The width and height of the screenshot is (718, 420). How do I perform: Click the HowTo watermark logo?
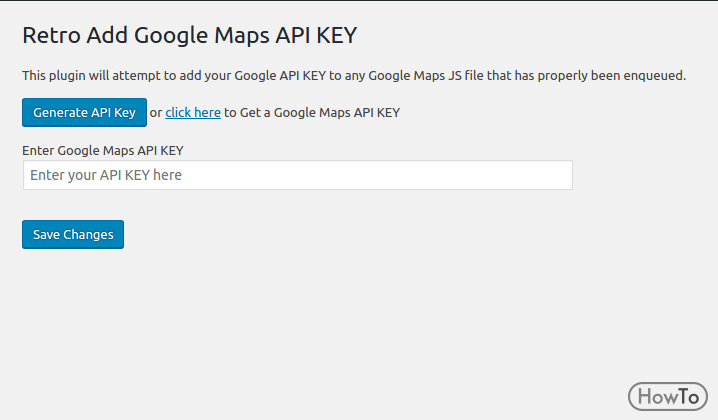(668, 397)
